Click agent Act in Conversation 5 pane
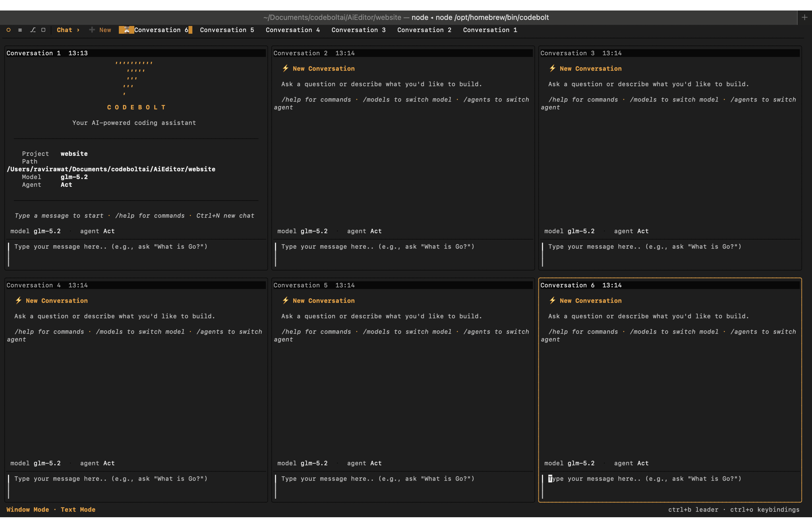Image resolution: width=812 pixels, height=528 pixels. click(x=364, y=463)
